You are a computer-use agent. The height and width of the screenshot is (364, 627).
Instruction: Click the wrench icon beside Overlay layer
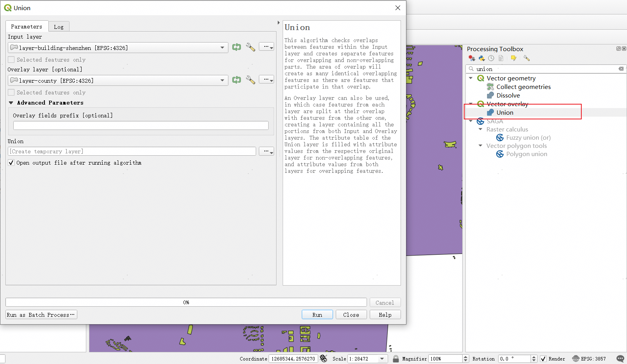250,80
